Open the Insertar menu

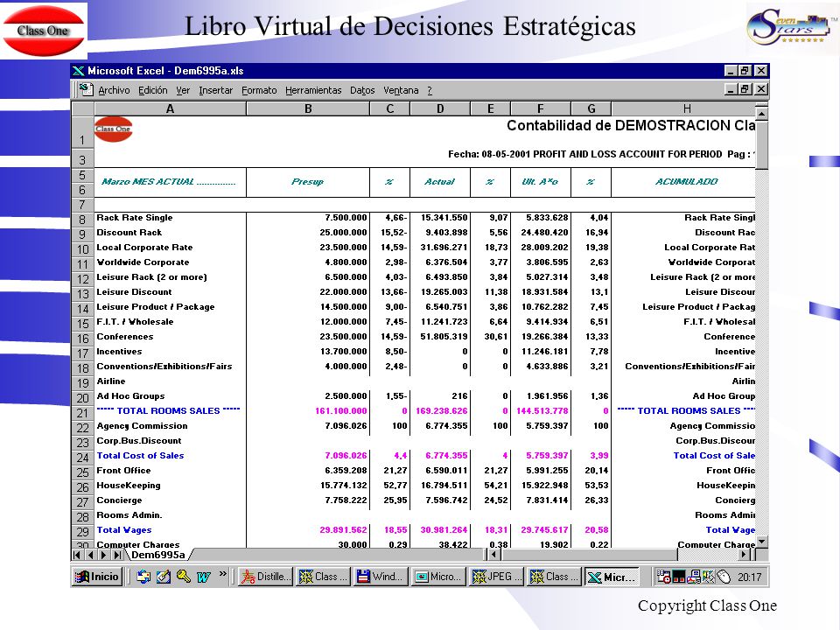(x=216, y=90)
